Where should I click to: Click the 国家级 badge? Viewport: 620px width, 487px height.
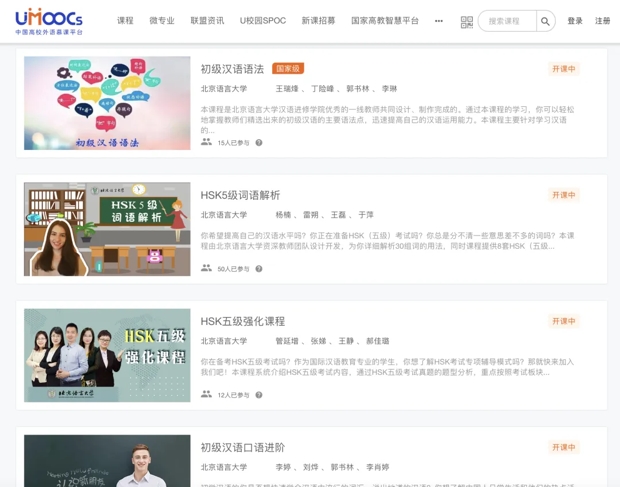(x=288, y=69)
